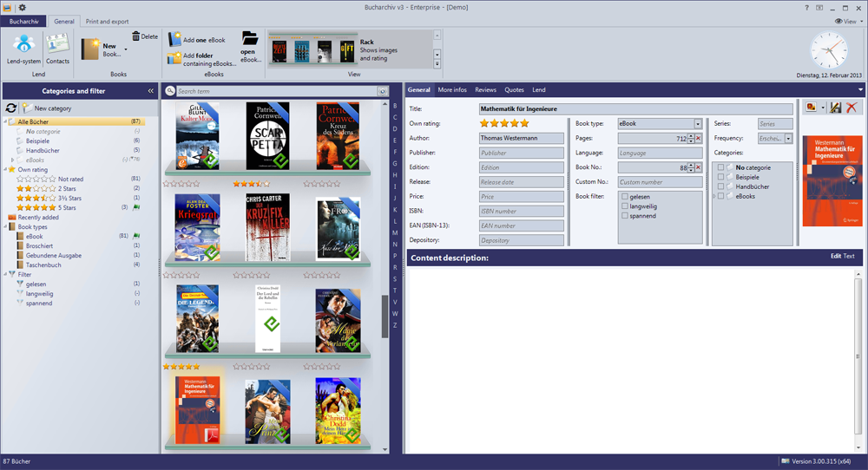This screenshot has height=470, width=868.
Task: Click Edit in content description header
Action: point(836,256)
